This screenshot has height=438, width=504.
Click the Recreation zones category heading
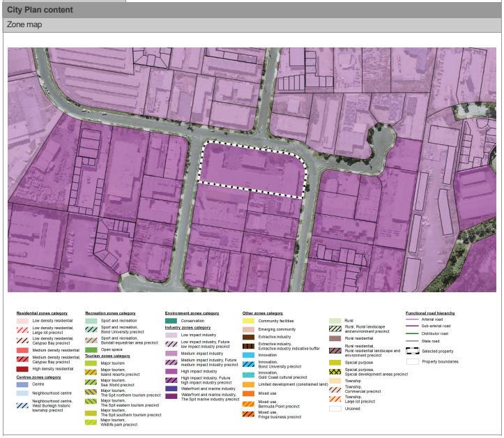(x=110, y=313)
